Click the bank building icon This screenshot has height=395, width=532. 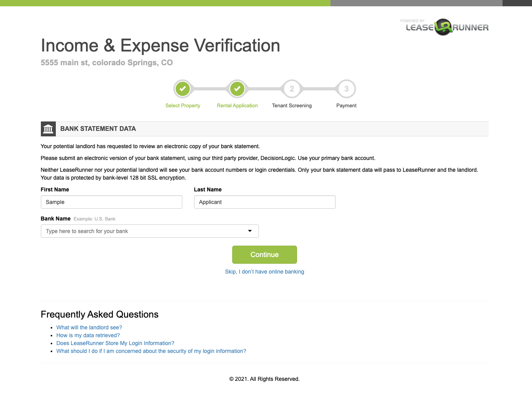pyautogui.click(x=48, y=129)
